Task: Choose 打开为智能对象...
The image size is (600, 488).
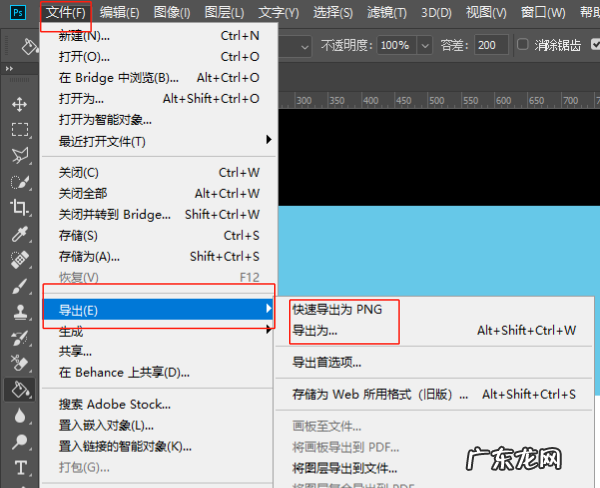Action: 159,120
